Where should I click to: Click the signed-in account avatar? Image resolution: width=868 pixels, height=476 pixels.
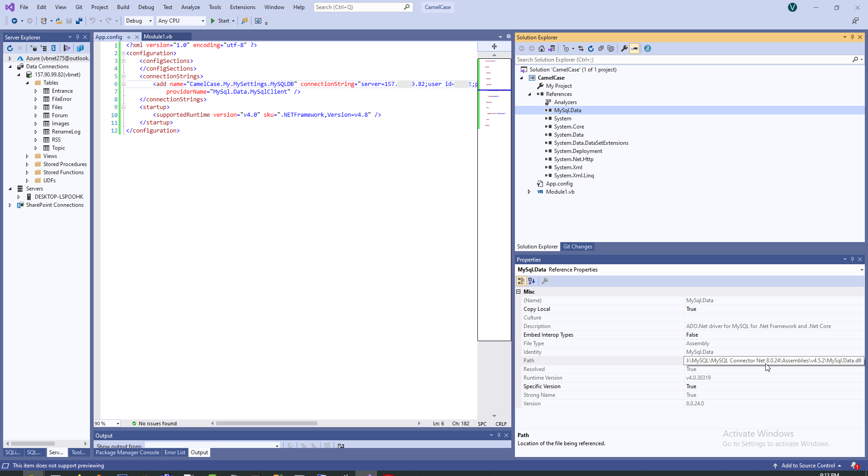pos(793,7)
